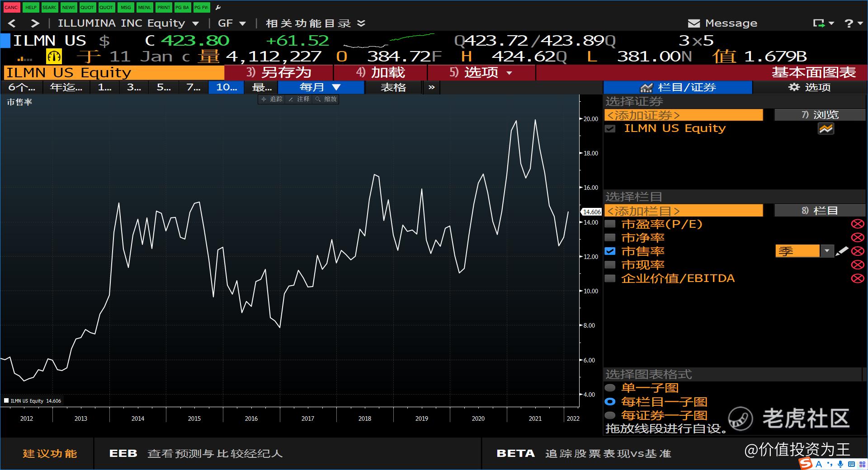Click 4) 加载 button
Viewport: 868px width, 470px height.
380,72
